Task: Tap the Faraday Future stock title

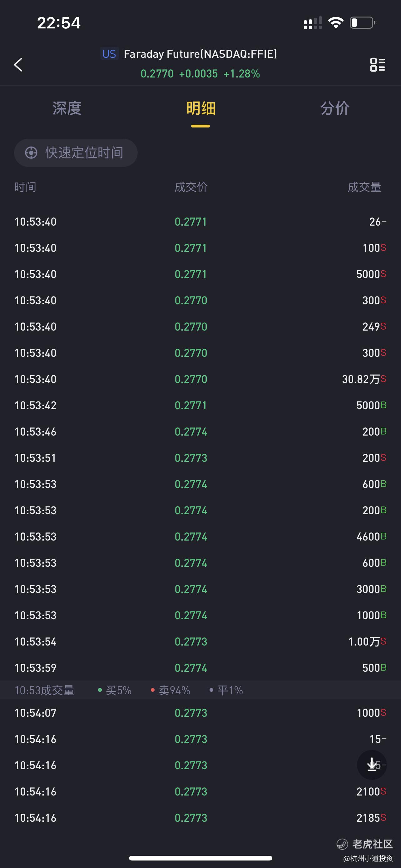Action: coord(200,54)
